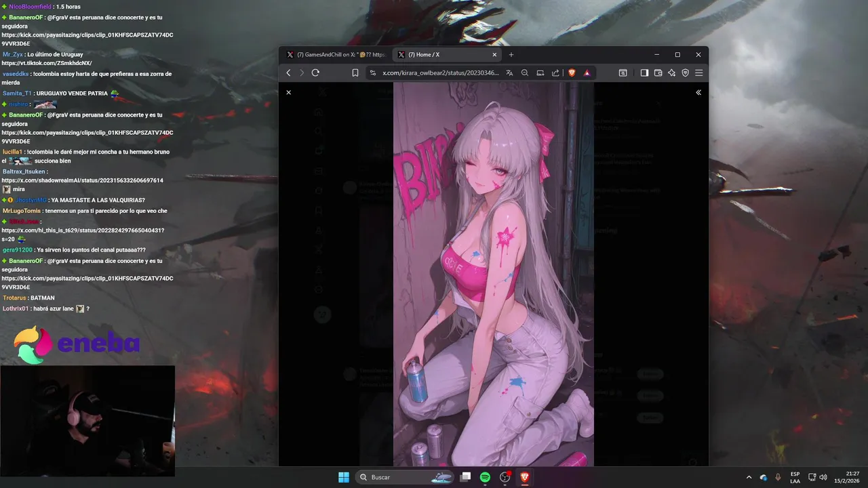This screenshot has height=488, width=868.
Task: Click username Samita_T1 in chat
Action: point(17,94)
